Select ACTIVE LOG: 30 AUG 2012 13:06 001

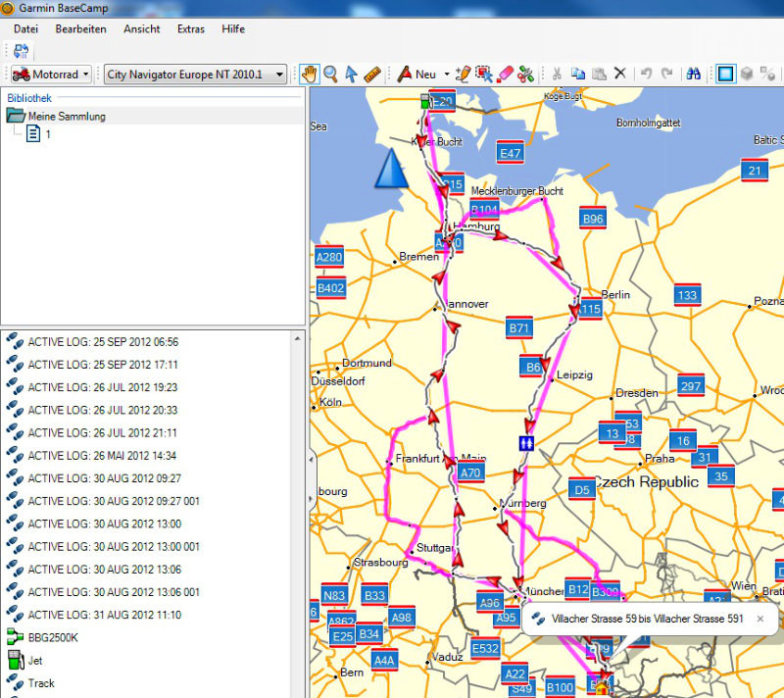click(103, 592)
